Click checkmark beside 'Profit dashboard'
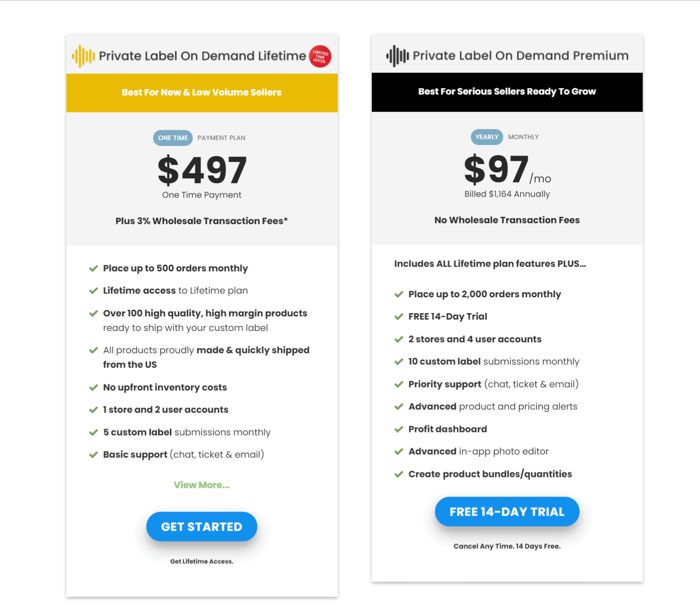 coord(399,430)
